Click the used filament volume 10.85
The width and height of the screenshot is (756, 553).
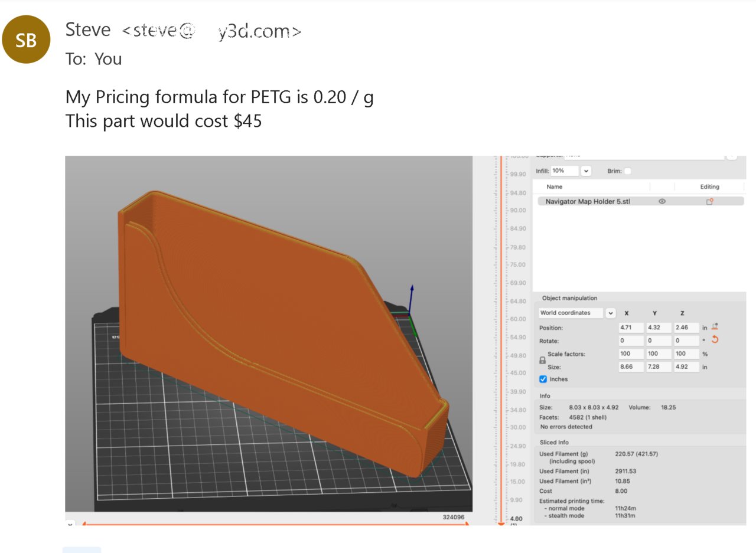click(623, 481)
